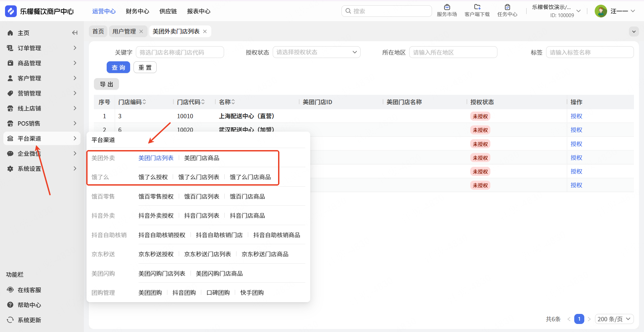Viewport: 644px width, 332px height.
Task: Open 任务中心 icon in header
Action: click(507, 7)
